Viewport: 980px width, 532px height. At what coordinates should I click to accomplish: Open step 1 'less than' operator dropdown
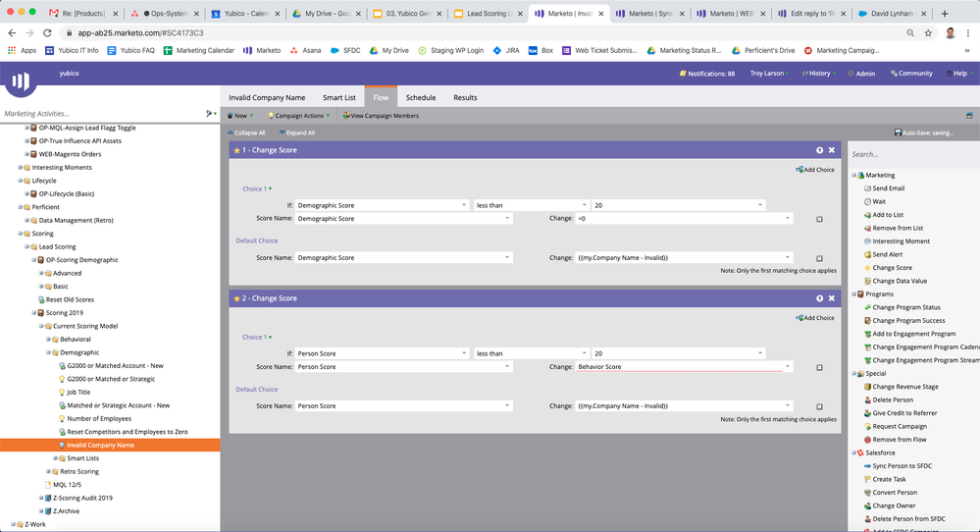pos(585,205)
